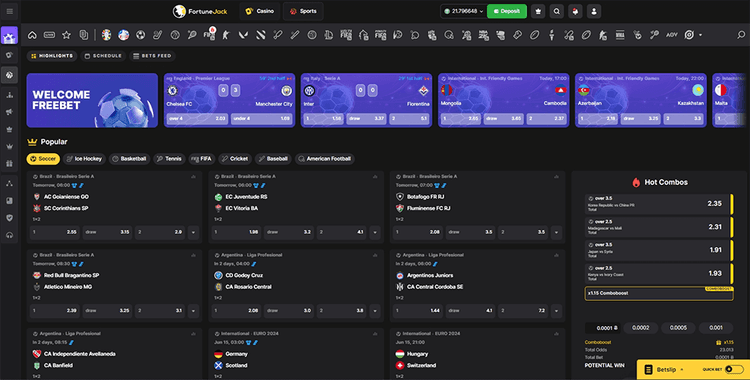Open Germany vs Scotland EURO 2024 match
750x380 pixels.
pos(296,354)
